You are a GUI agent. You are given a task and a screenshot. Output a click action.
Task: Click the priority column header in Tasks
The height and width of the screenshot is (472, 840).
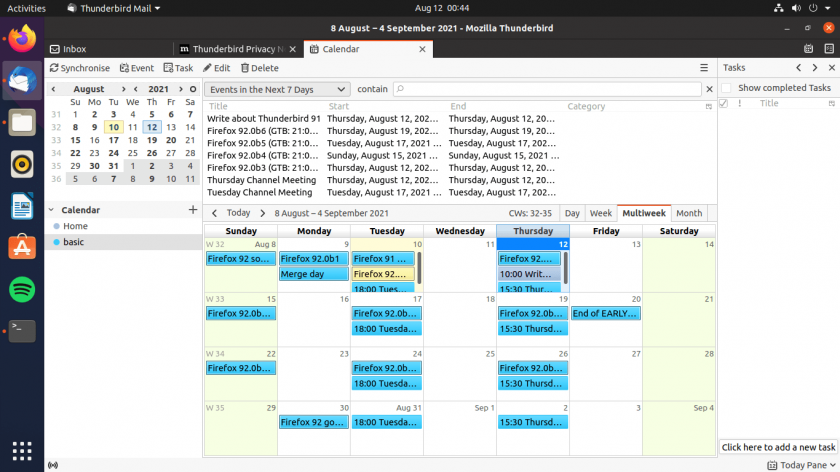pyautogui.click(x=740, y=103)
